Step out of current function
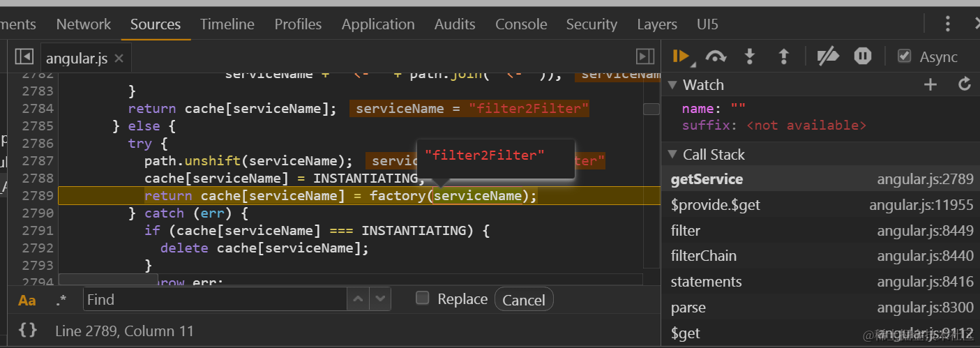The width and height of the screenshot is (980, 348). (783, 56)
